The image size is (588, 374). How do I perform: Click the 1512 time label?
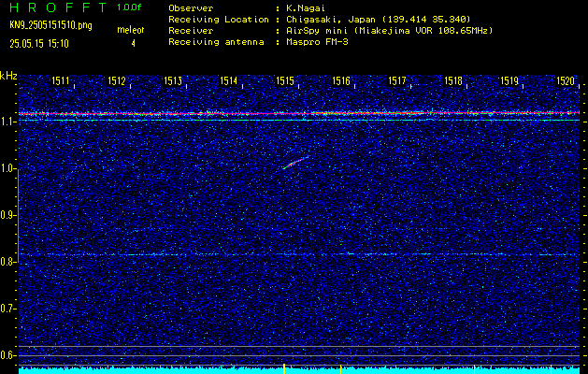[117, 80]
